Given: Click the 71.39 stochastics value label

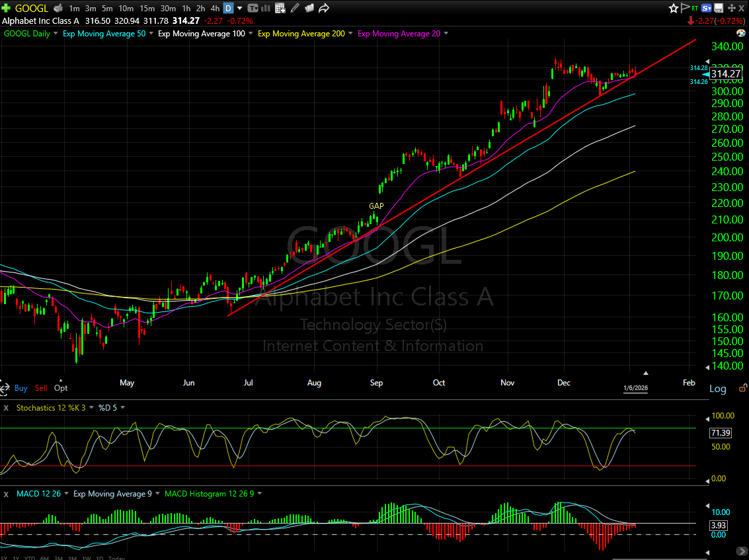Looking at the screenshot, I should point(721,433).
